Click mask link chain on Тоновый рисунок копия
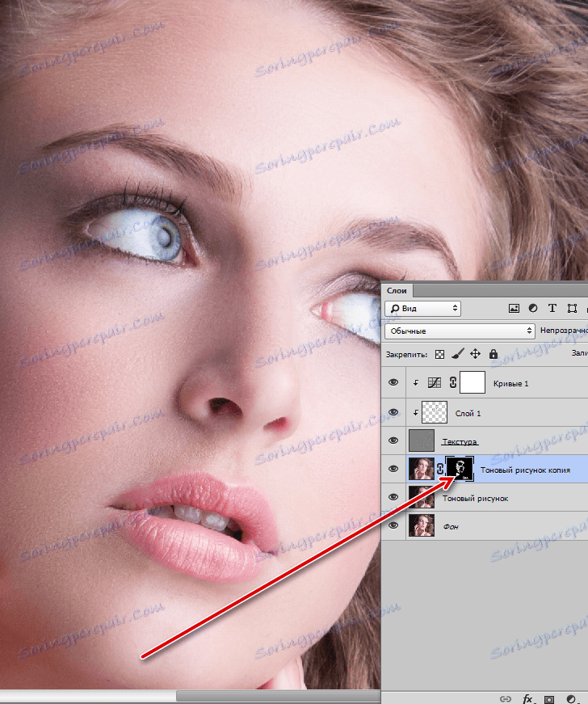This screenshot has width=588, height=704. [x=440, y=469]
